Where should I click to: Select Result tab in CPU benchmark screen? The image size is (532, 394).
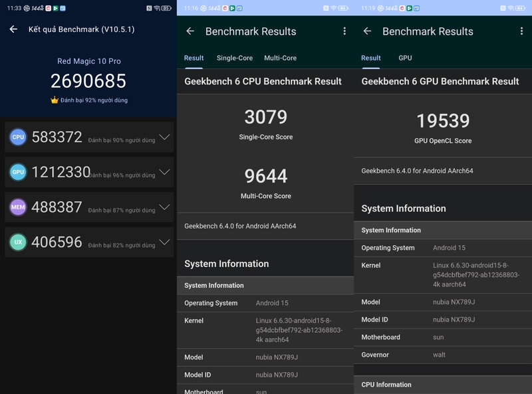pyautogui.click(x=194, y=58)
